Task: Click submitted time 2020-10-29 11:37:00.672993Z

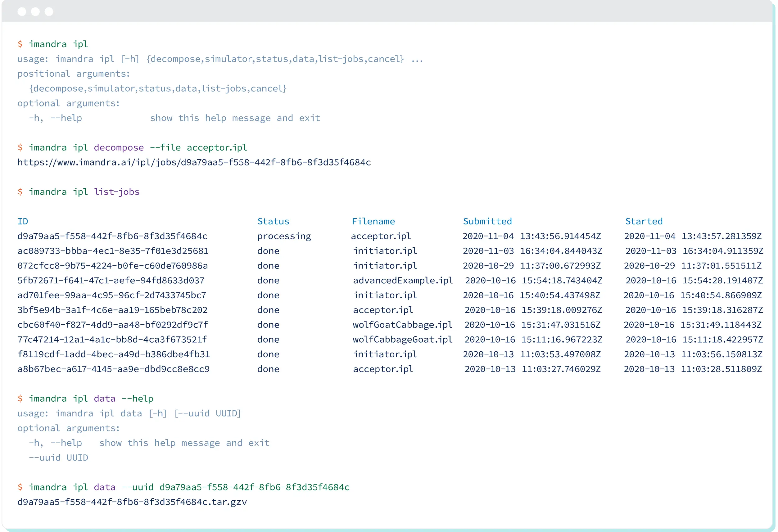Action: point(532,266)
